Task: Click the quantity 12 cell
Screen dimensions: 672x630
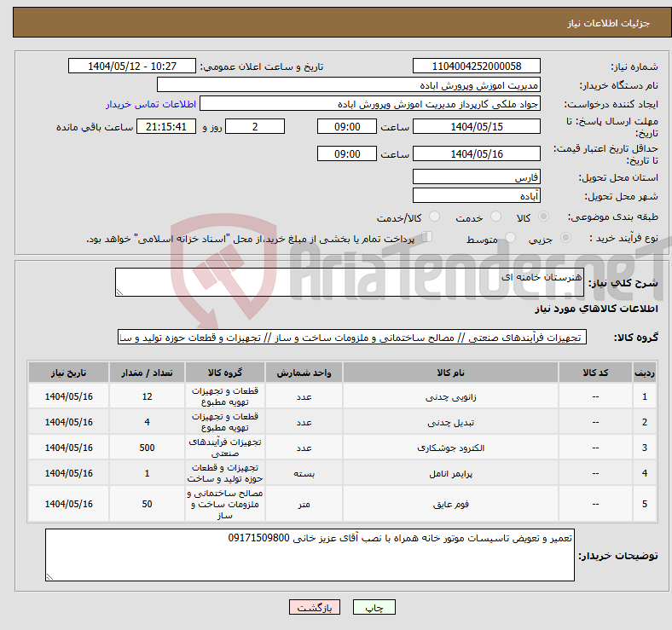Action: (x=147, y=396)
